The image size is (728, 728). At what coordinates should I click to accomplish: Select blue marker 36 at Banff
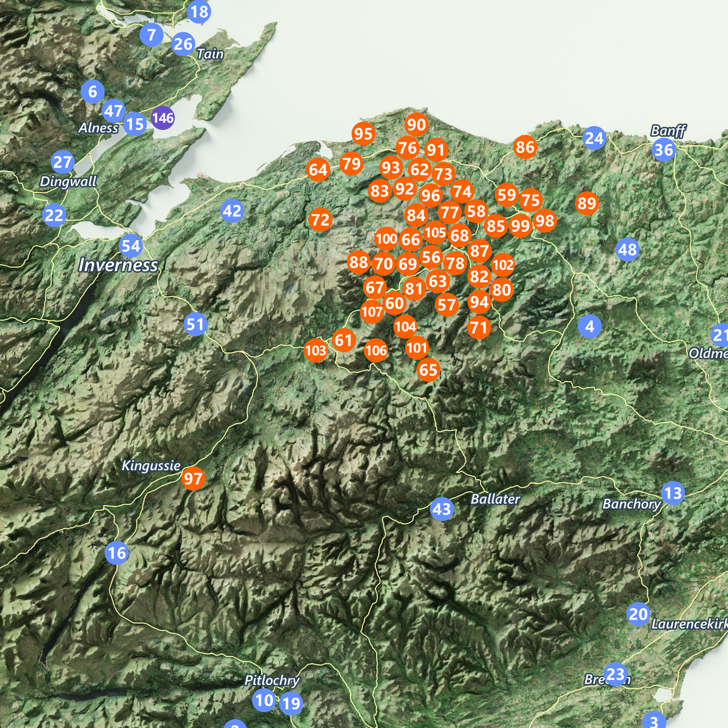[664, 150]
